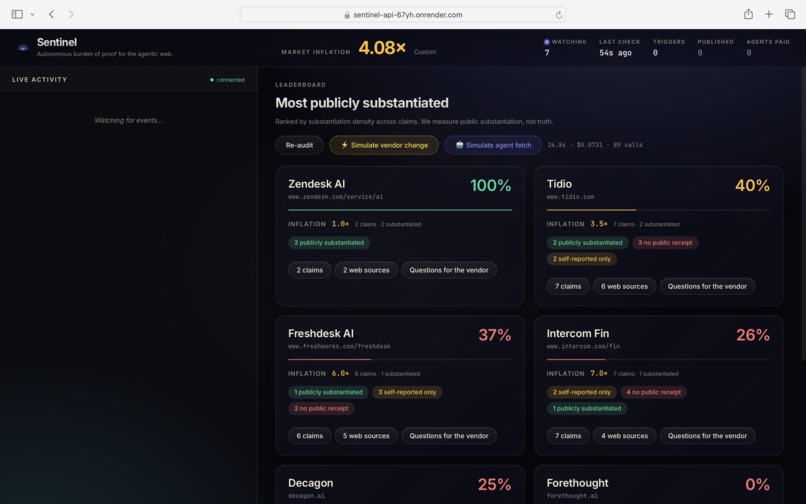Click the Sentinel logo icon
Screen dimensions: 806x504
[23, 47]
